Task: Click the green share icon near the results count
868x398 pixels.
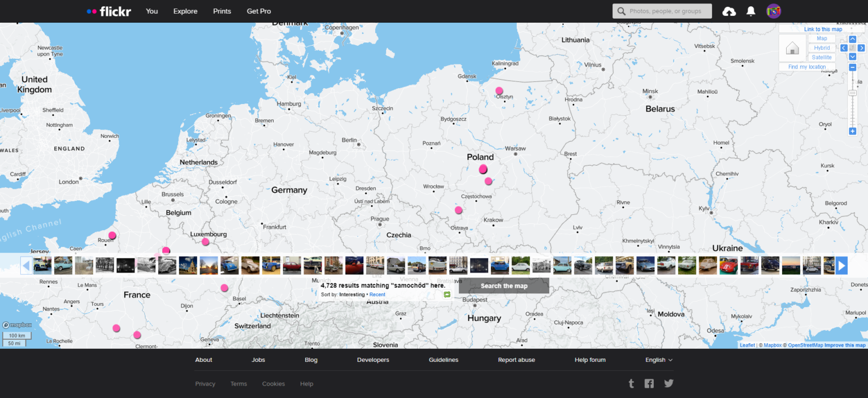Action: click(446, 294)
